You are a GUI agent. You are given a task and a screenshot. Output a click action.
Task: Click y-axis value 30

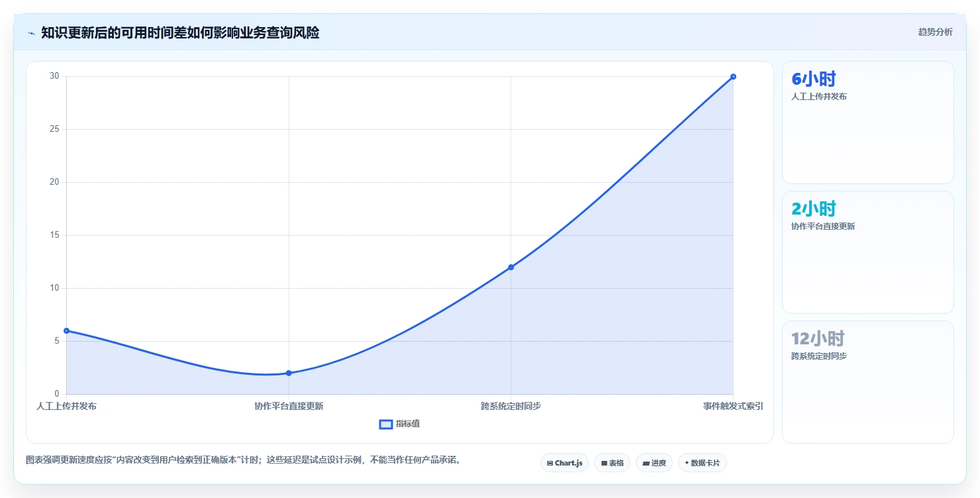tap(55, 76)
